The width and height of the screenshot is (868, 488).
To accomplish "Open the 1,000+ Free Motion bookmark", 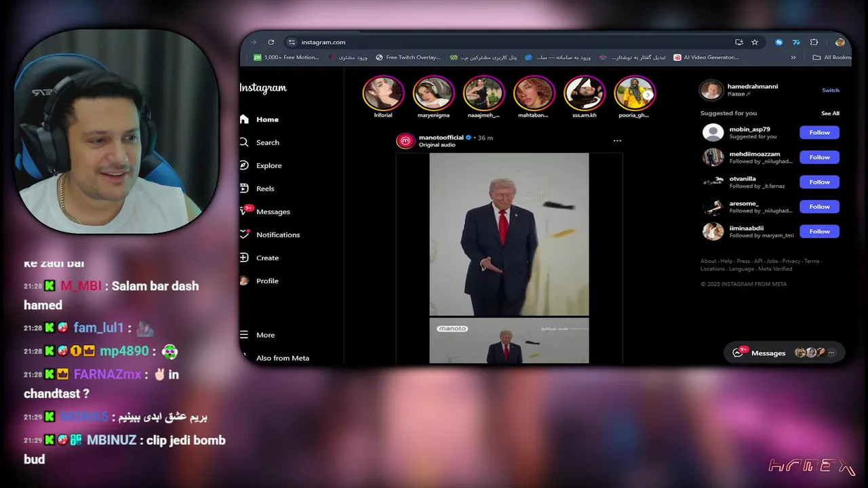I will (286, 58).
